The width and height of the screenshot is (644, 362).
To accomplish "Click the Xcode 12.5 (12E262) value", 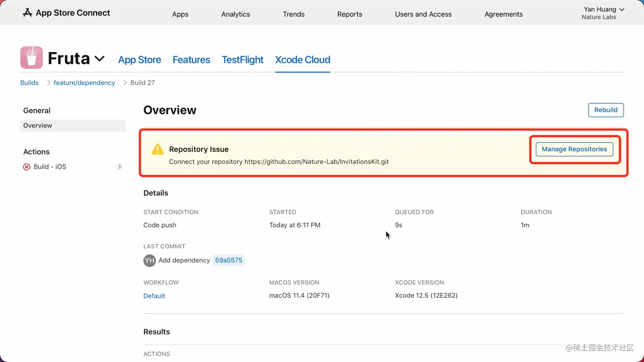I will 426,295.
